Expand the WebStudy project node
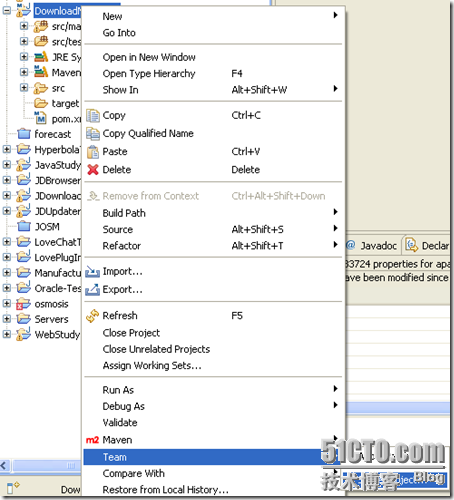This screenshot has width=454, height=500. point(7,334)
